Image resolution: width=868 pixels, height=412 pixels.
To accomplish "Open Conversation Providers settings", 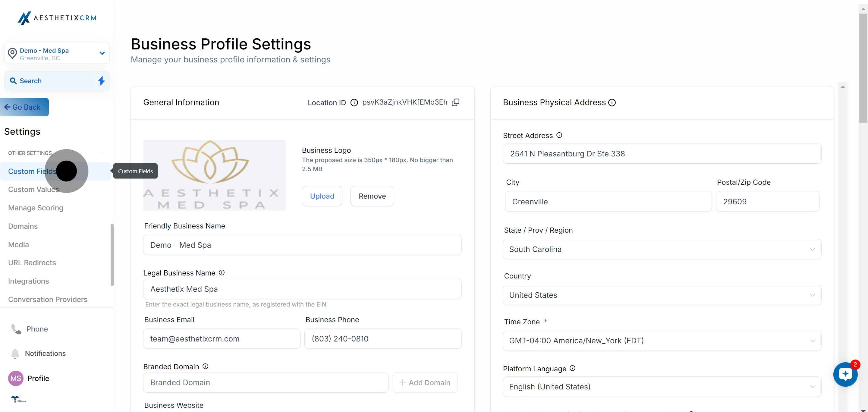I will tap(48, 300).
